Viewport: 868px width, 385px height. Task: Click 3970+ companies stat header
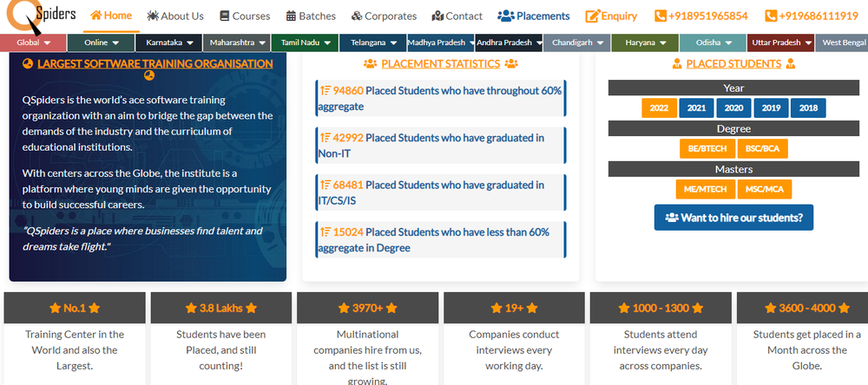[x=367, y=308]
